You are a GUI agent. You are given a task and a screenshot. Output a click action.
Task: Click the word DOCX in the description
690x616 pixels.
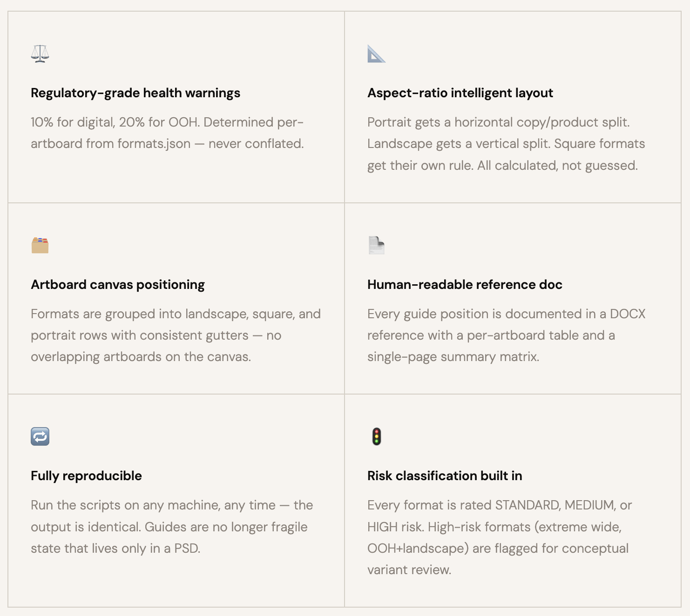coord(628,314)
